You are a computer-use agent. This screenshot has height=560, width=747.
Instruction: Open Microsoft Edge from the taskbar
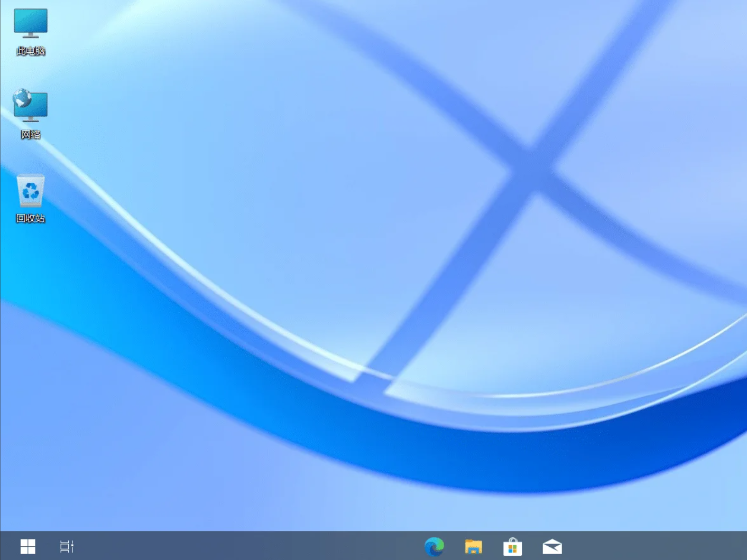coord(434,546)
